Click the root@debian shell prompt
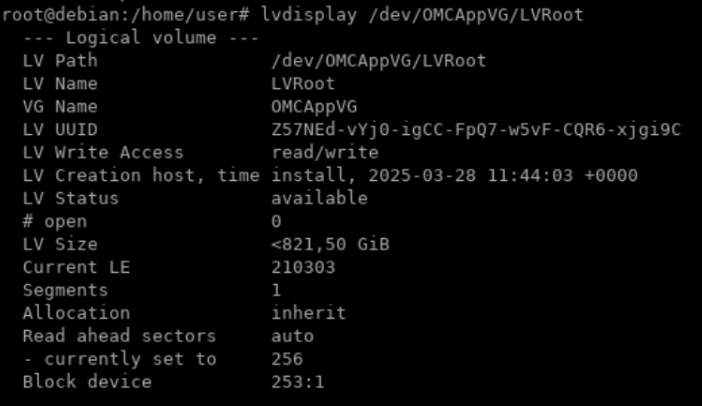The image size is (702, 406). (125, 15)
